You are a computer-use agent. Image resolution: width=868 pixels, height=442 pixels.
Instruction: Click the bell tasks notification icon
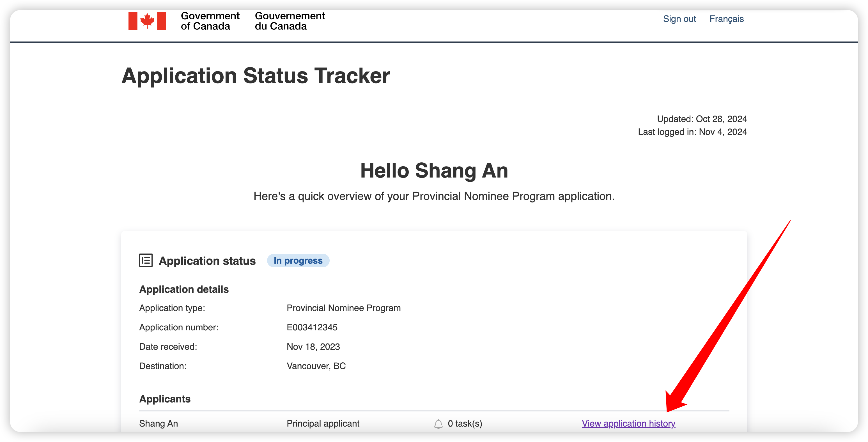[x=438, y=424]
